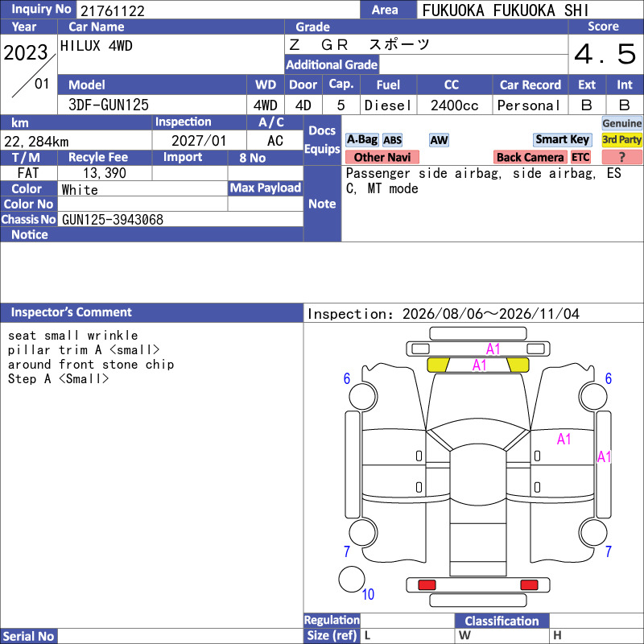The width and height of the screenshot is (644, 644).
Task: Click the red Other Navi badge
Action: tap(382, 157)
